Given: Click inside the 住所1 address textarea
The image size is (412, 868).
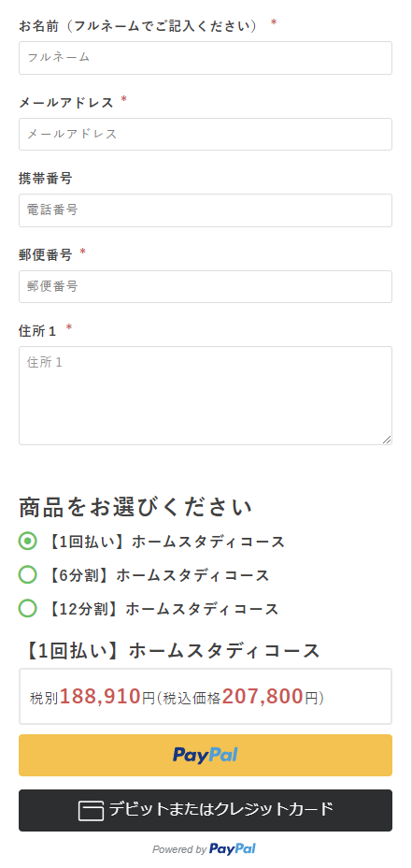Looking at the screenshot, I should tap(206, 396).
